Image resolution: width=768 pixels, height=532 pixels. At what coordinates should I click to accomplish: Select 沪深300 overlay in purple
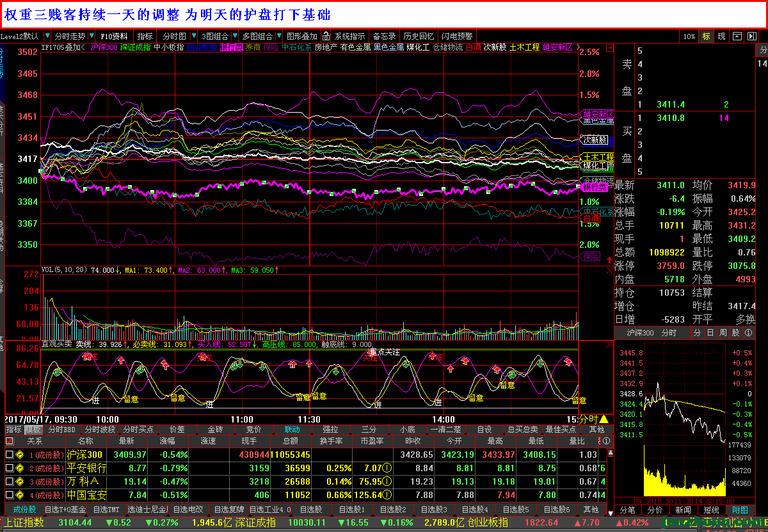point(104,47)
